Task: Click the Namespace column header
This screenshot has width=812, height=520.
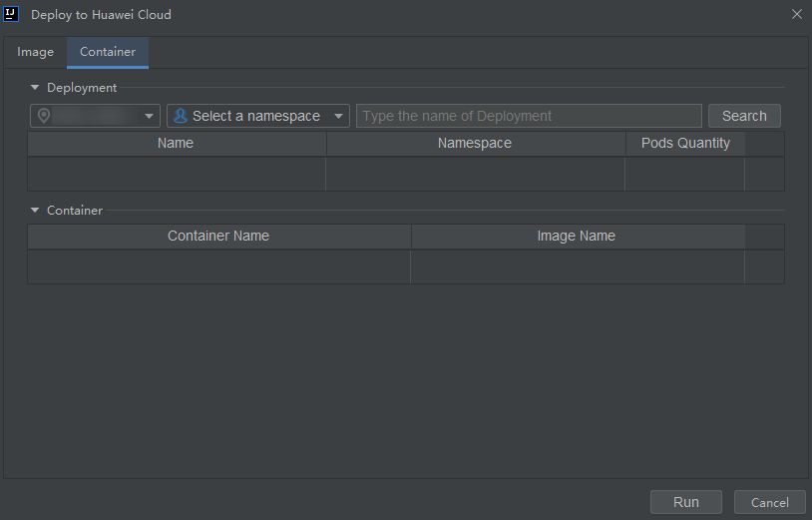Action: click(x=476, y=144)
